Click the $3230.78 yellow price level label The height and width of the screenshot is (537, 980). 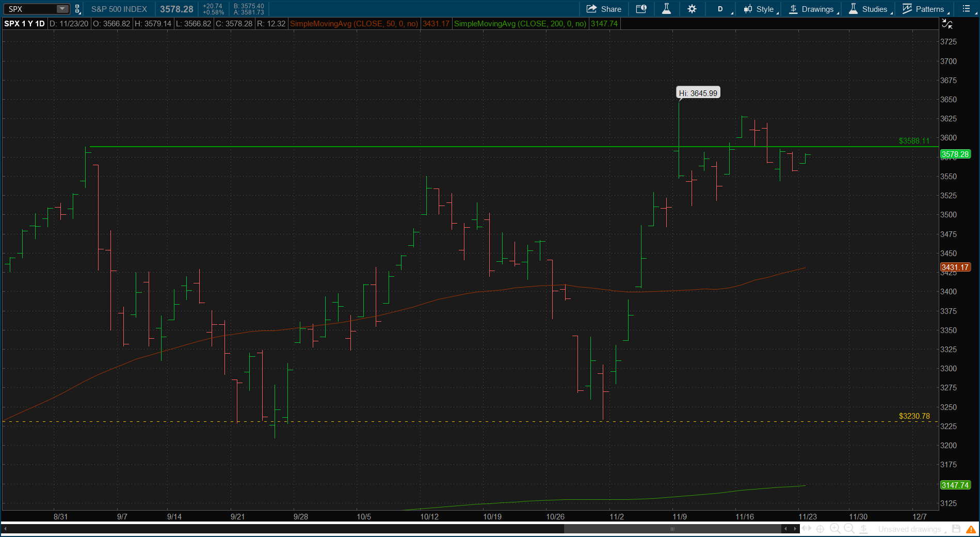(x=914, y=416)
